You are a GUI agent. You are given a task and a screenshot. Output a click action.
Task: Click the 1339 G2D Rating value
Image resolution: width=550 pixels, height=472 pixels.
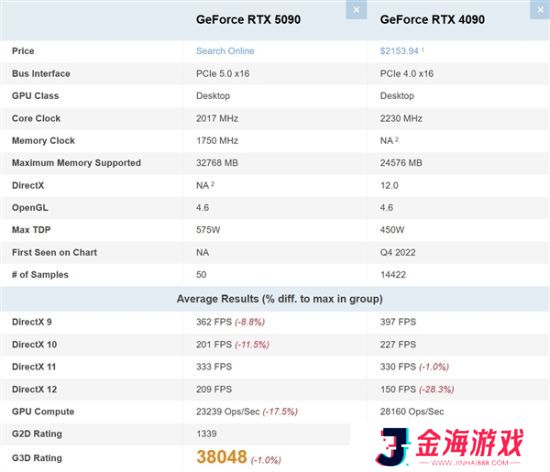(x=207, y=434)
